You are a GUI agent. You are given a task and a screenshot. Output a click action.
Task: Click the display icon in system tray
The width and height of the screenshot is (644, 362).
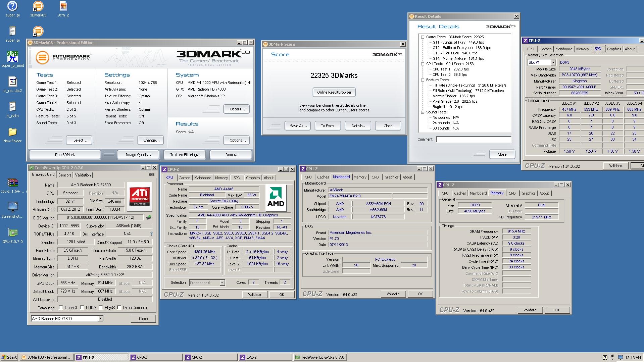[621, 357]
